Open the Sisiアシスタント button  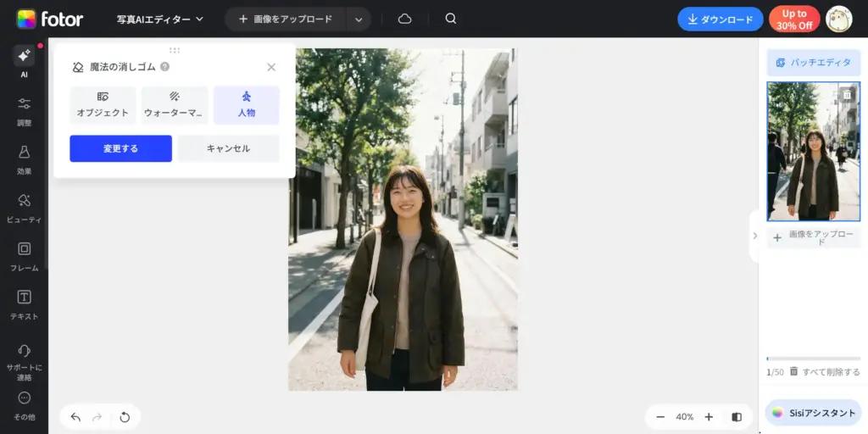813,413
